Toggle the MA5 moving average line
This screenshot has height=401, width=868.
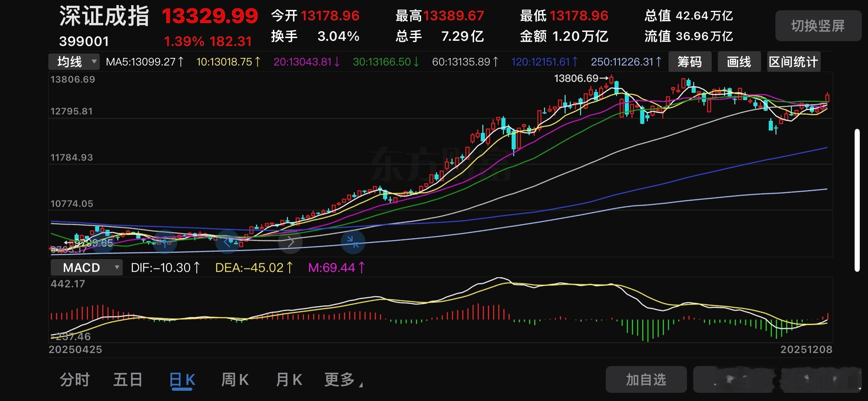(145, 62)
